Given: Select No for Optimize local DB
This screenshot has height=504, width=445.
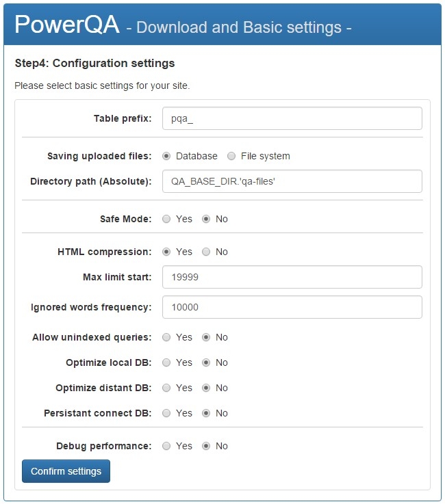Looking at the screenshot, I should point(206,362).
